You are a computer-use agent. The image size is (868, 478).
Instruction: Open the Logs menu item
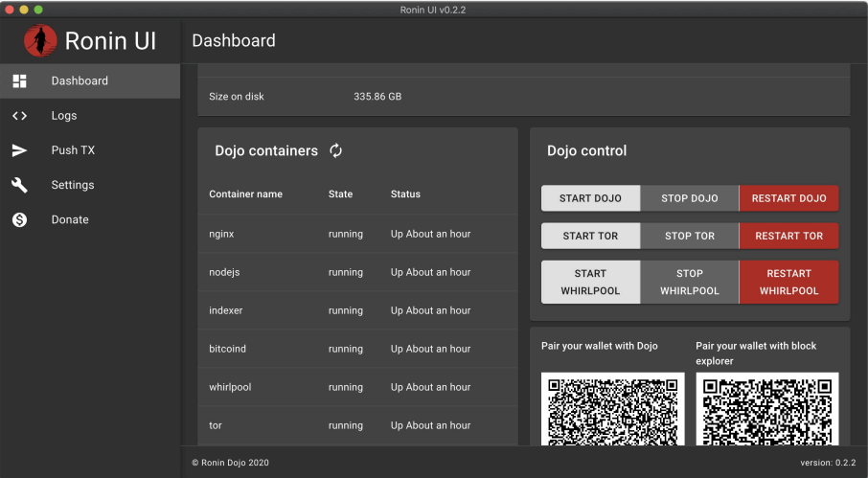(x=64, y=116)
